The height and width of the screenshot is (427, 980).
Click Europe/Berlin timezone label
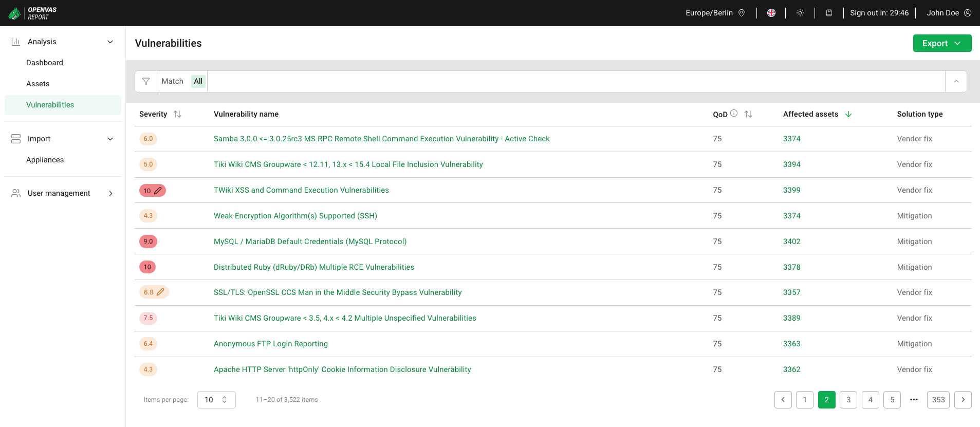(709, 13)
